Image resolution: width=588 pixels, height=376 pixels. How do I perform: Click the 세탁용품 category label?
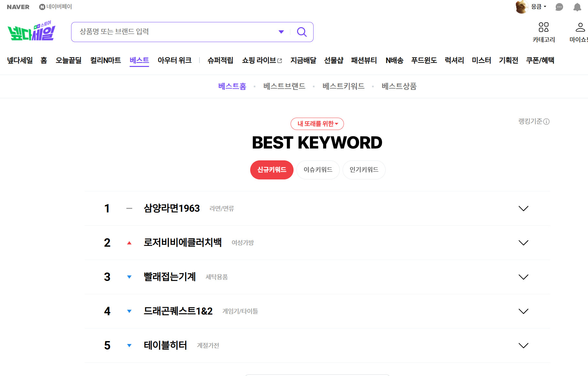click(x=217, y=277)
